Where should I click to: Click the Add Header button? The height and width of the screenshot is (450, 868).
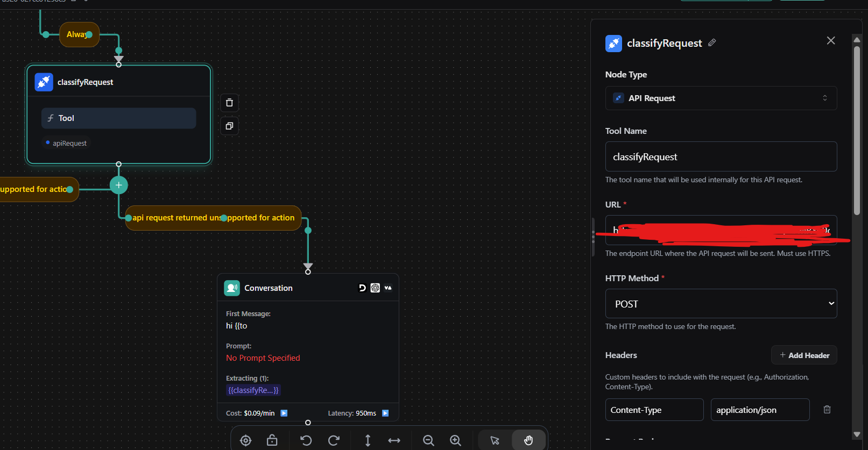point(804,355)
